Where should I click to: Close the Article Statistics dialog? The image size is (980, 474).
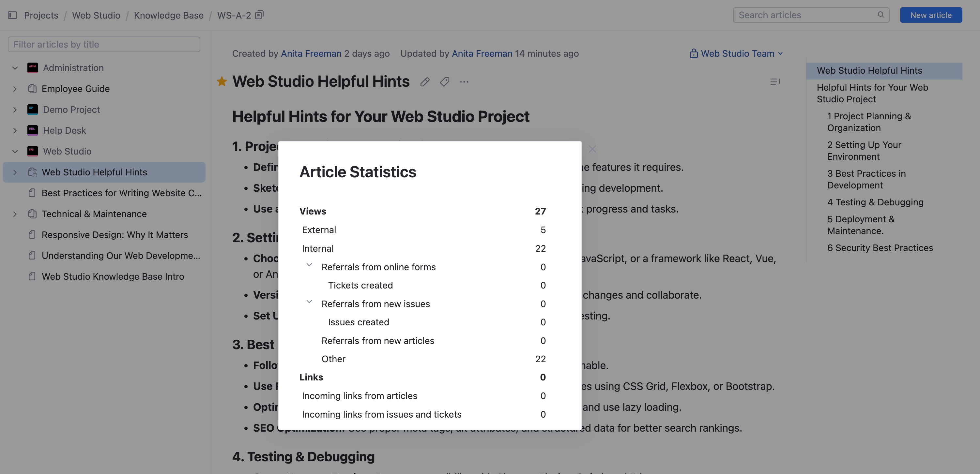tap(592, 149)
